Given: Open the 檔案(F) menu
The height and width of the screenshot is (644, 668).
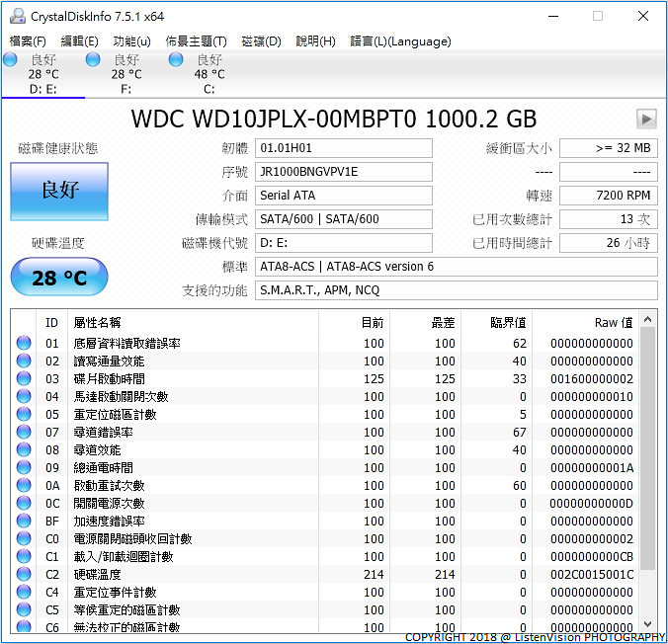Looking at the screenshot, I should pos(28,41).
